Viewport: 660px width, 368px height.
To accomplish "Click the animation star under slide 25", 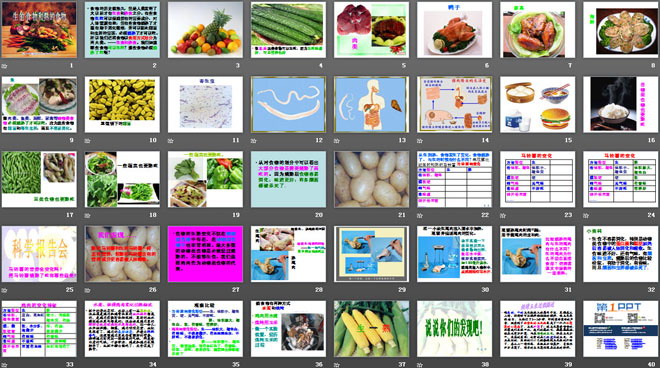I will pos(5,291).
